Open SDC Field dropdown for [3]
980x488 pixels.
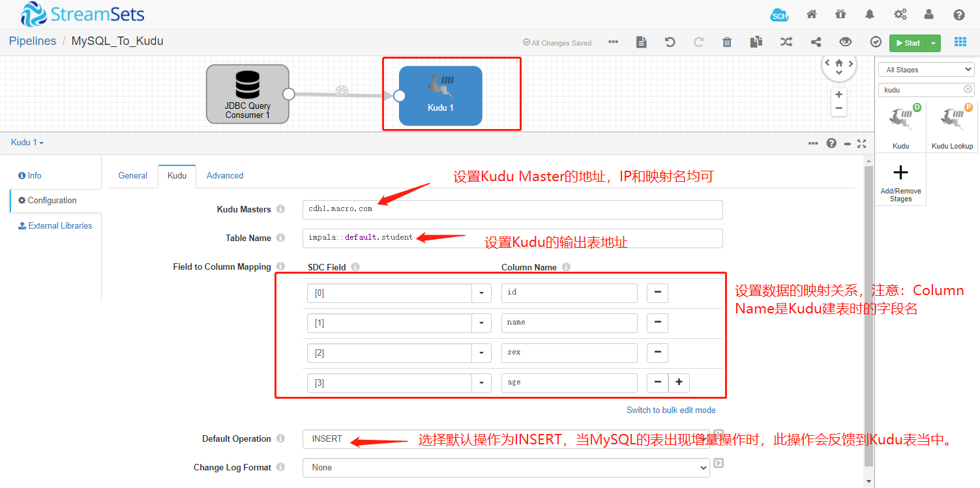point(481,383)
